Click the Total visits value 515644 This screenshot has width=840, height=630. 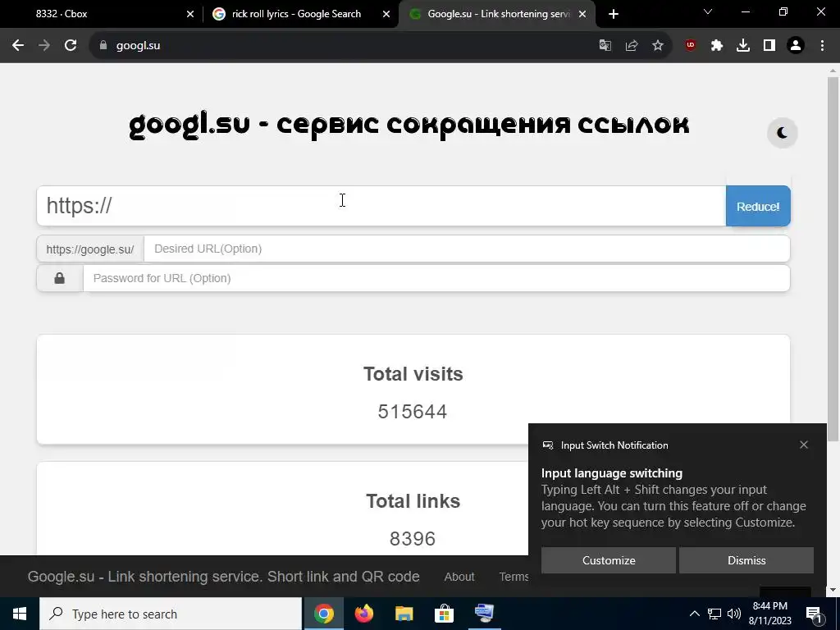413,412
